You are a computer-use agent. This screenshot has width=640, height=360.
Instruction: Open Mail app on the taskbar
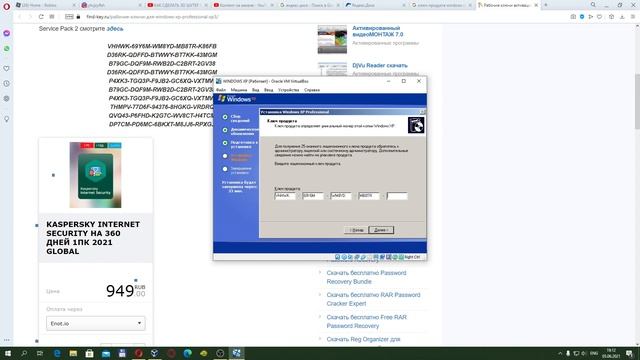tap(106, 353)
